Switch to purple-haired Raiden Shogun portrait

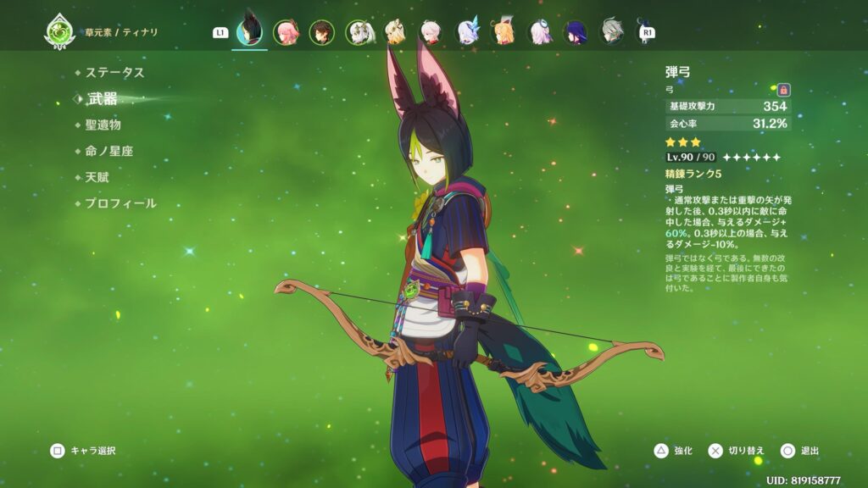click(576, 32)
